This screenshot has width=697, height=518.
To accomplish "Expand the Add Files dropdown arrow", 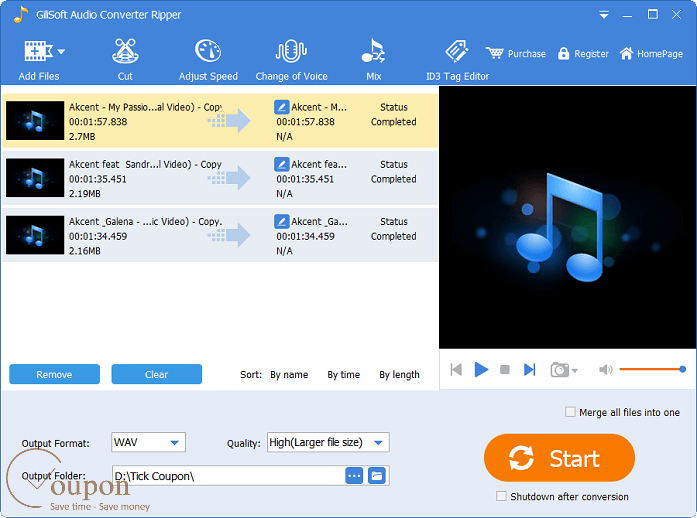I will 61,52.
